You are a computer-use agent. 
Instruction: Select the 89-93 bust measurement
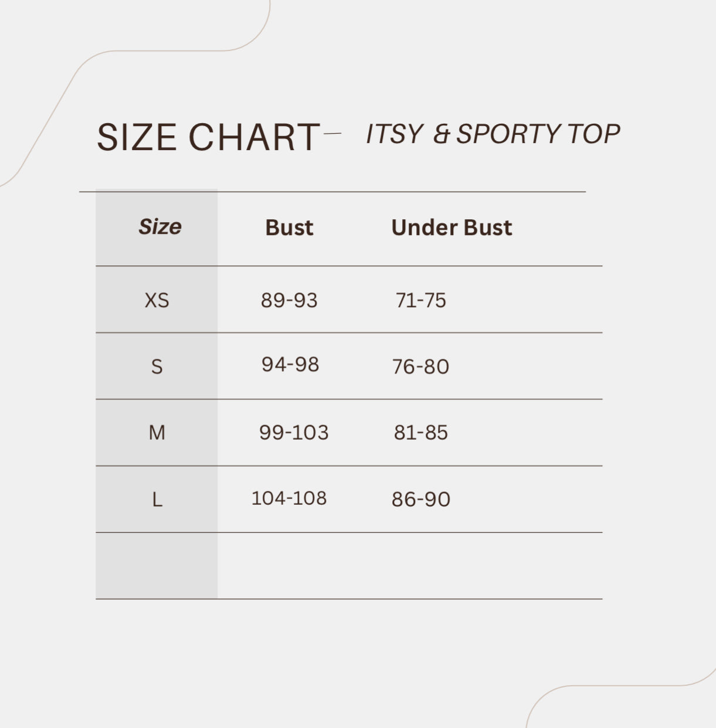tap(289, 300)
